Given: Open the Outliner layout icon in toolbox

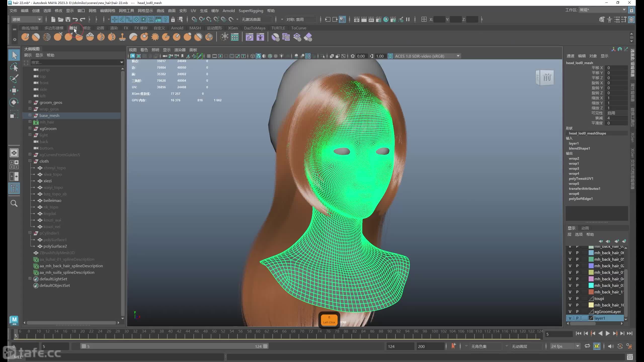Looking at the screenshot, I should (14, 188).
